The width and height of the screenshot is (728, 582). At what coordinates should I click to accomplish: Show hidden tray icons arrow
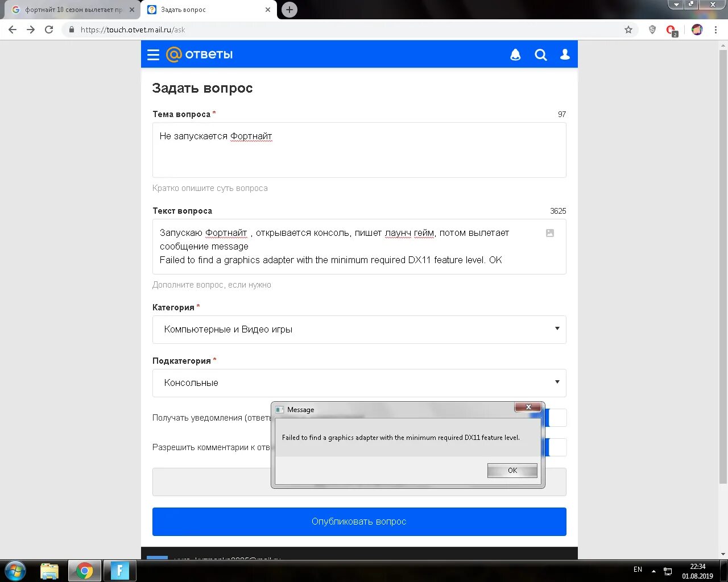[653, 571]
